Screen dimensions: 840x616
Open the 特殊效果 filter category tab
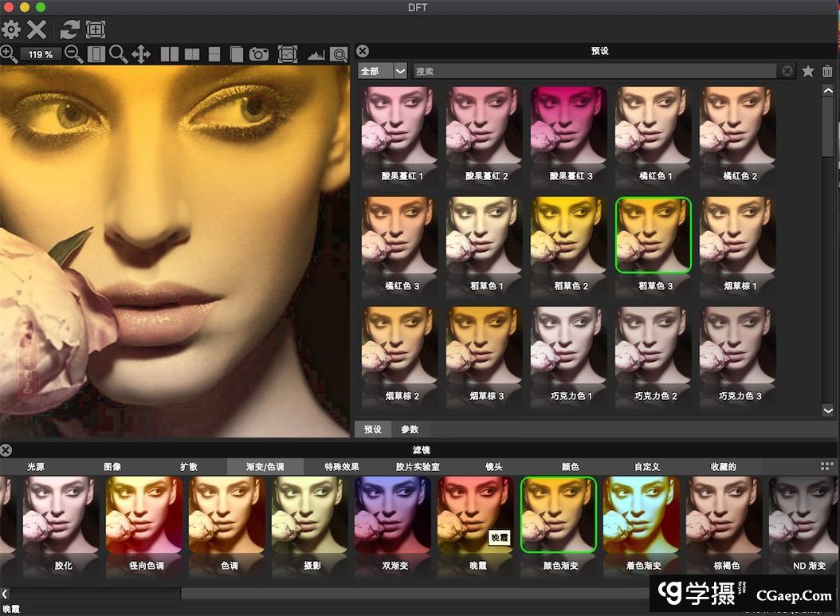[342, 467]
